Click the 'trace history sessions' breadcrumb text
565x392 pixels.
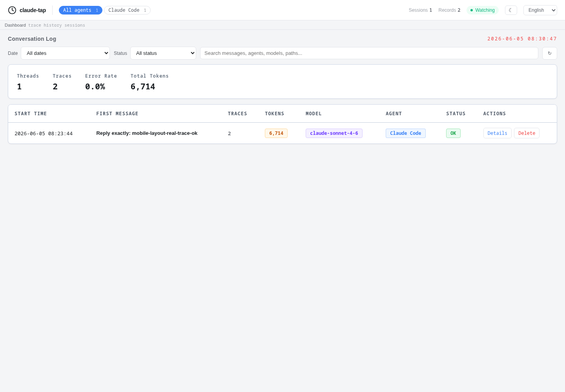(x=56, y=25)
